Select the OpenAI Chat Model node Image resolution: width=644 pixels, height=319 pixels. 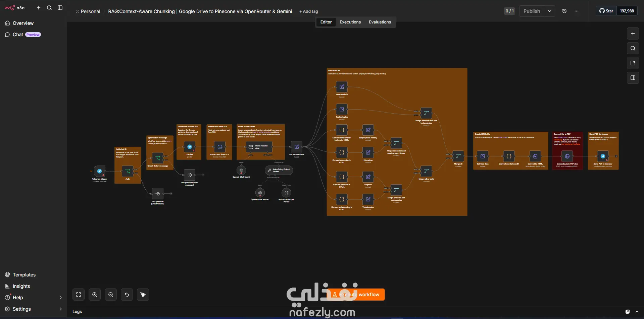pos(241,170)
